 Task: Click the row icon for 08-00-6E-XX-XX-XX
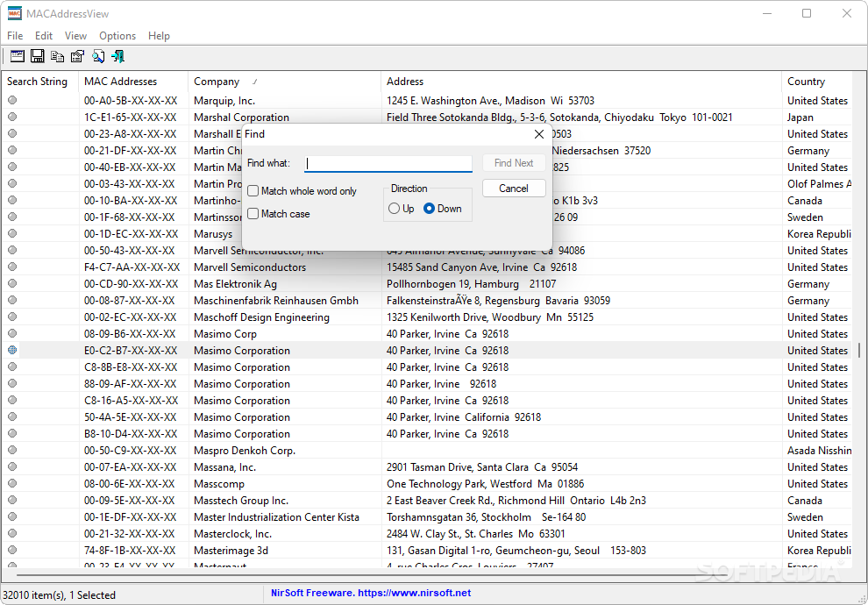coord(12,483)
